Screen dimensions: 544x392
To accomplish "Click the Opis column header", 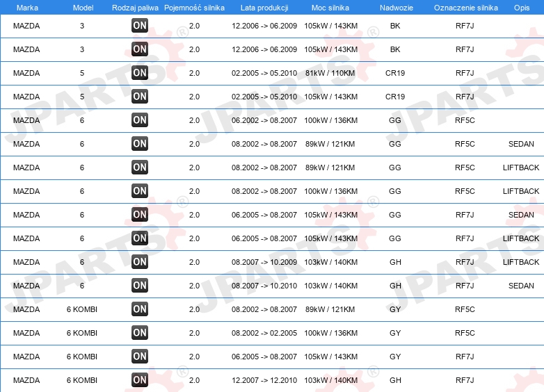I will pos(522,8).
